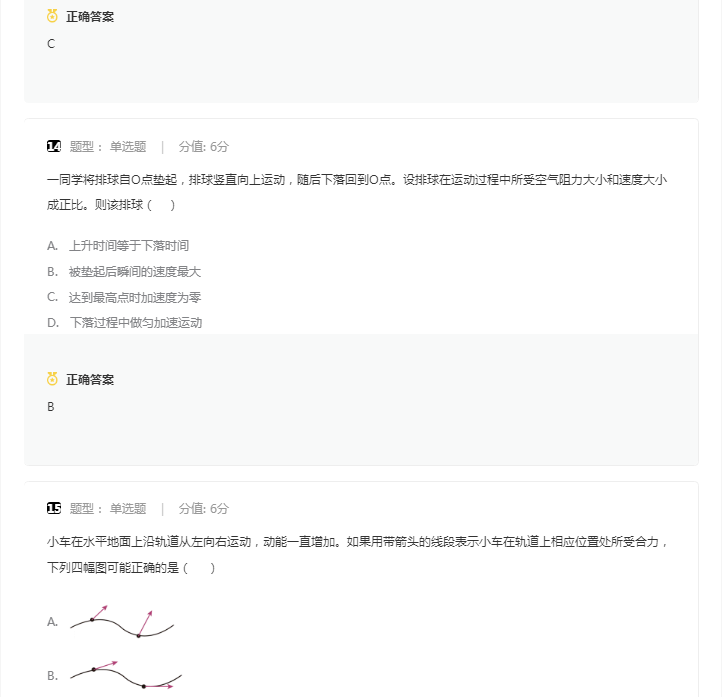The height and width of the screenshot is (697, 722).
Task: Click 题型: 单选题 label of question 15
Action: pos(108,508)
